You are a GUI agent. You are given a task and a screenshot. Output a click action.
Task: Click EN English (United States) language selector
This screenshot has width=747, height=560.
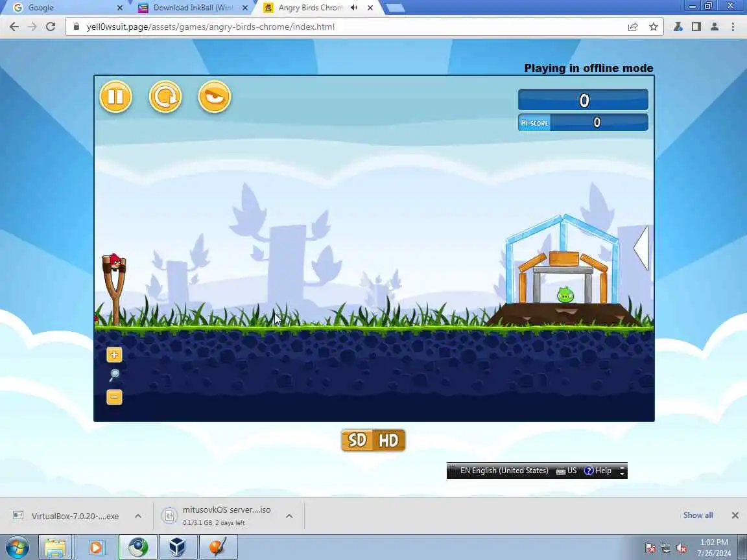pyautogui.click(x=504, y=471)
